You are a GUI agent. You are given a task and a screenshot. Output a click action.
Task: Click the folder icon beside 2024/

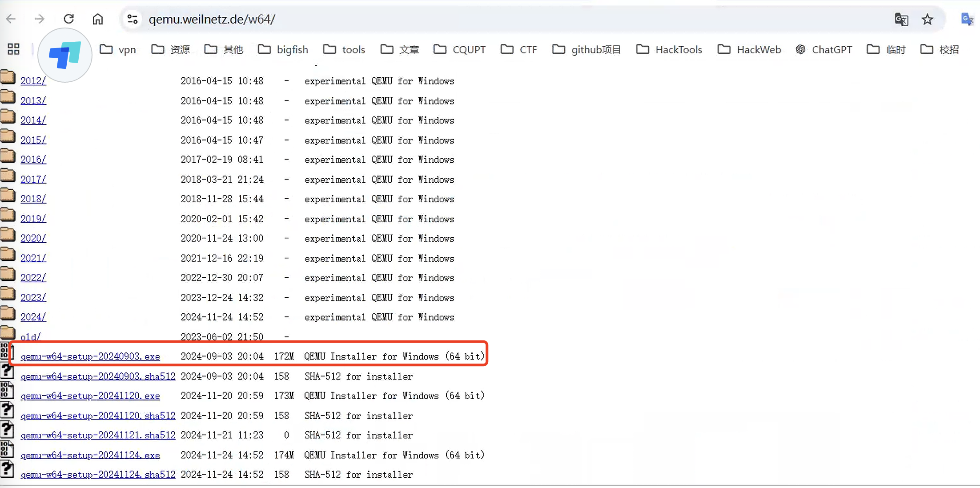tap(8, 313)
